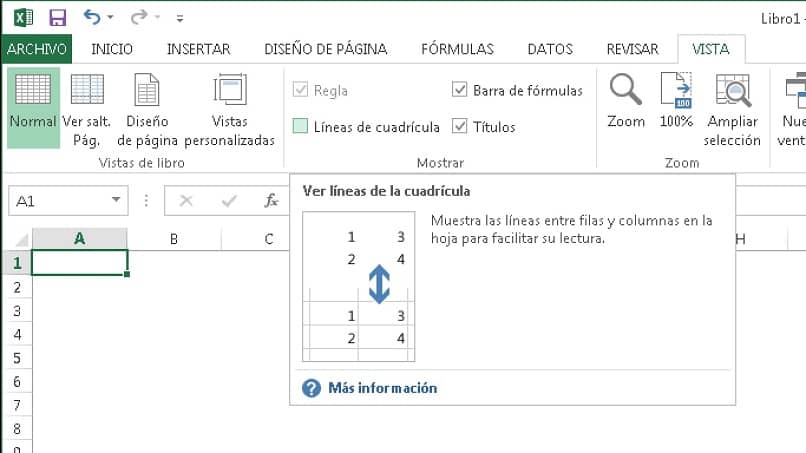
Task: Uncheck the Barra de fórmulas checkbox
Action: (x=460, y=91)
